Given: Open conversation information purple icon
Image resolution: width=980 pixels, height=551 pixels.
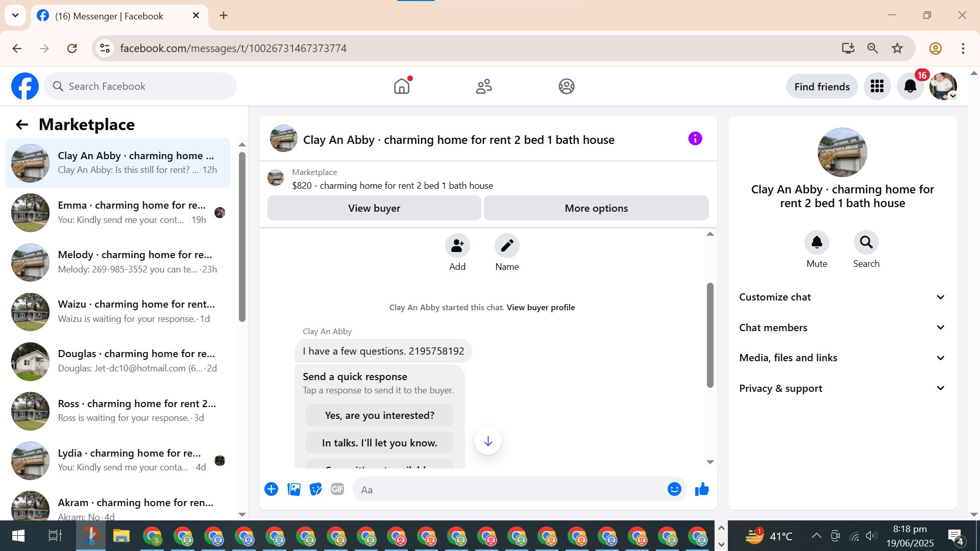Looking at the screenshot, I should pos(695,138).
